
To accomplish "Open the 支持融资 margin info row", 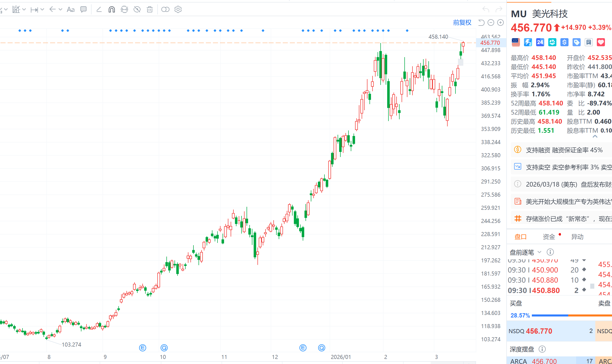I will (x=564, y=150).
